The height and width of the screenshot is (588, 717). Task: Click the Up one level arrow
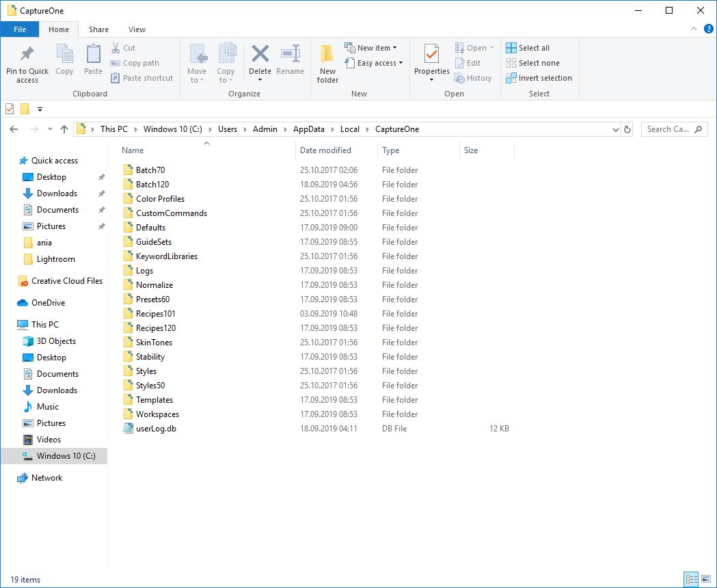pyautogui.click(x=64, y=129)
